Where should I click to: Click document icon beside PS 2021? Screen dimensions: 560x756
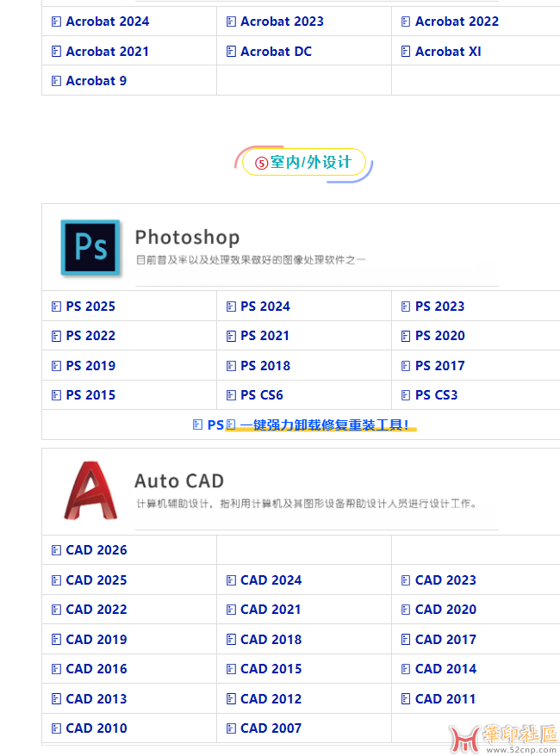(x=231, y=336)
